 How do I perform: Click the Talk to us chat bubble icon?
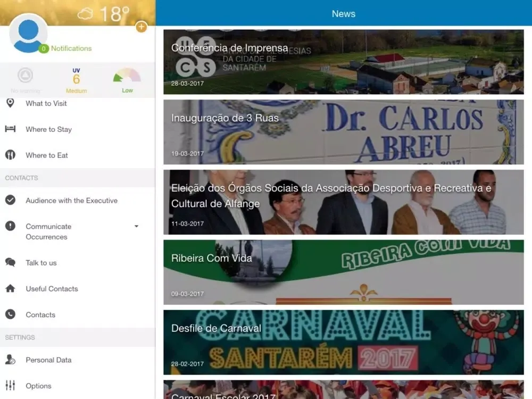10,262
